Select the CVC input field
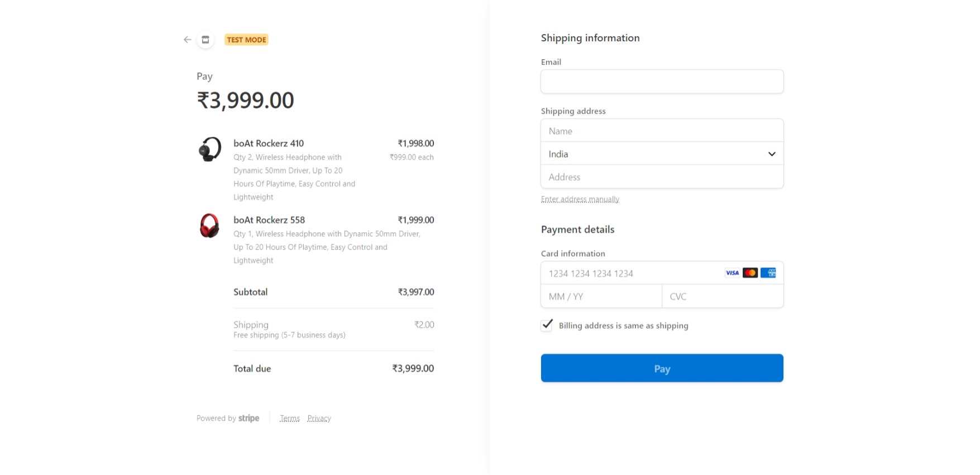This screenshot has height=475, width=980. (x=722, y=296)
